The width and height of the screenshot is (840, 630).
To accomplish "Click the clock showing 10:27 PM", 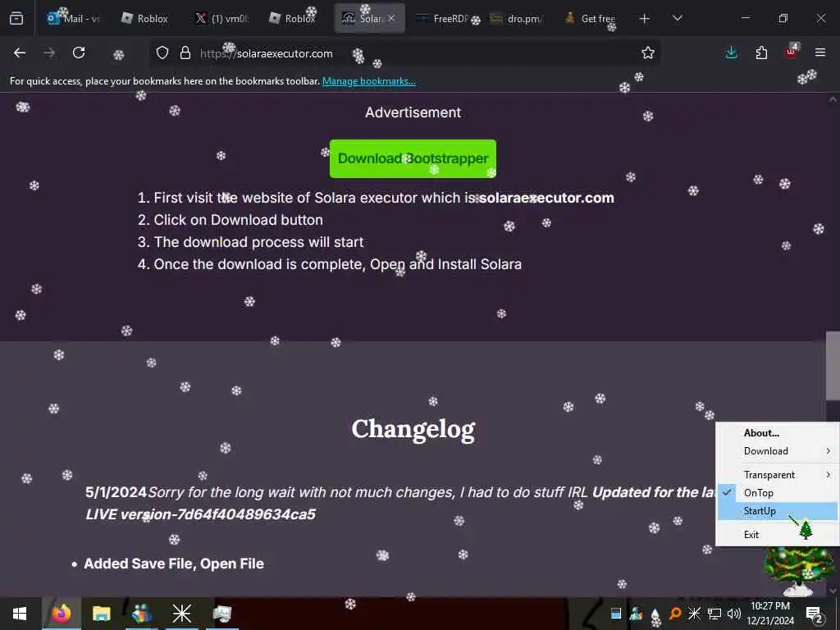I will point(769,606).
